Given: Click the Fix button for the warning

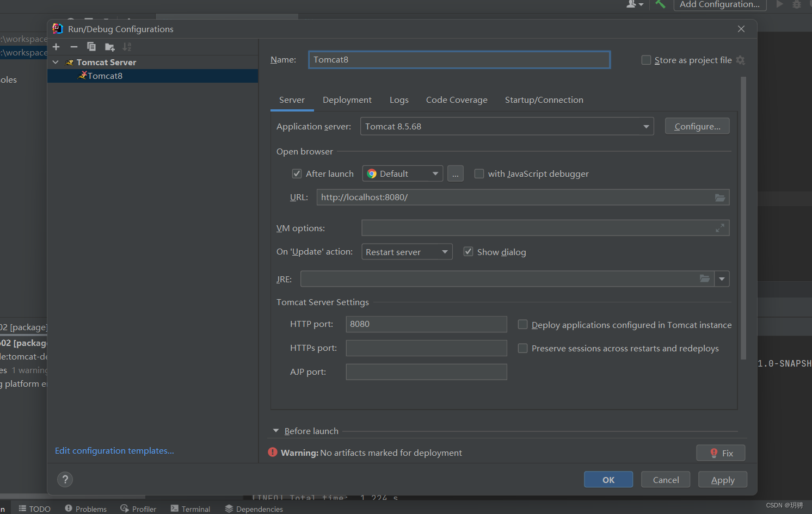Looking at the screenshot, I should point(721,453).
